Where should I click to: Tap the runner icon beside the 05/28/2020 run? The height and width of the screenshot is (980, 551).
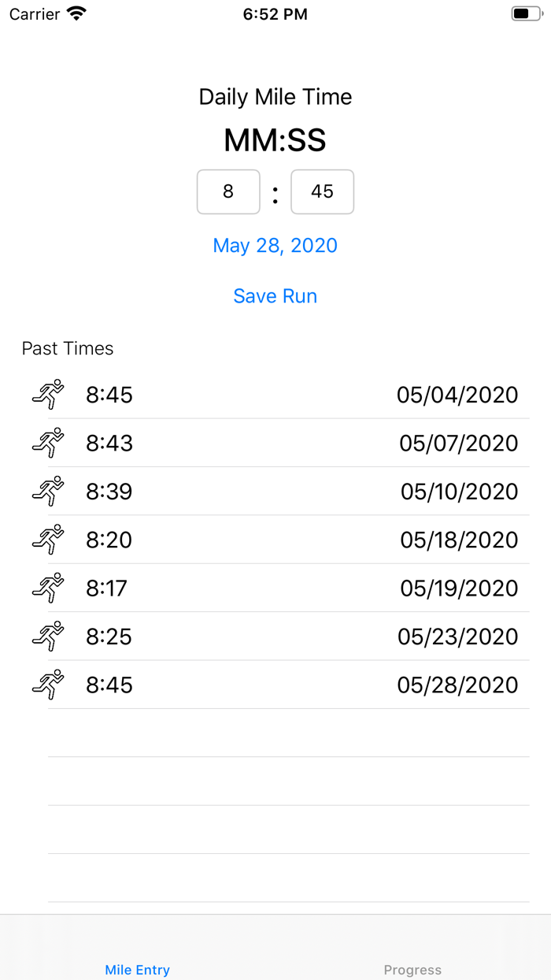click(48, 685)
